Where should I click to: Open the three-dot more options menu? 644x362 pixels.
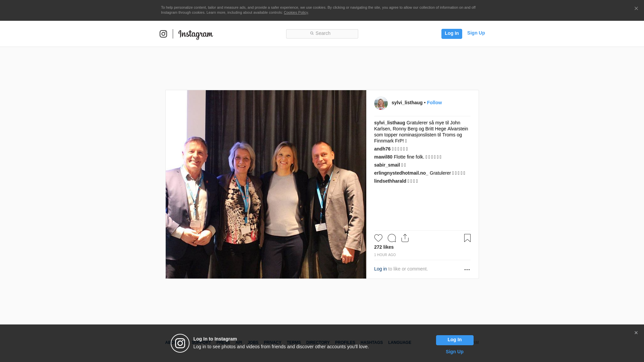point(467,269)
